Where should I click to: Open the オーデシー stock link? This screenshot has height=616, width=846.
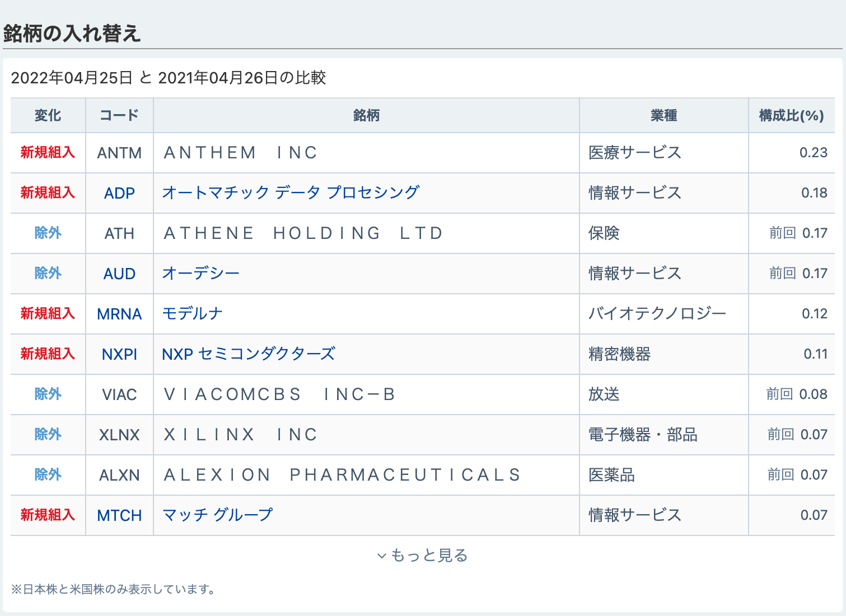pos(200,273)
